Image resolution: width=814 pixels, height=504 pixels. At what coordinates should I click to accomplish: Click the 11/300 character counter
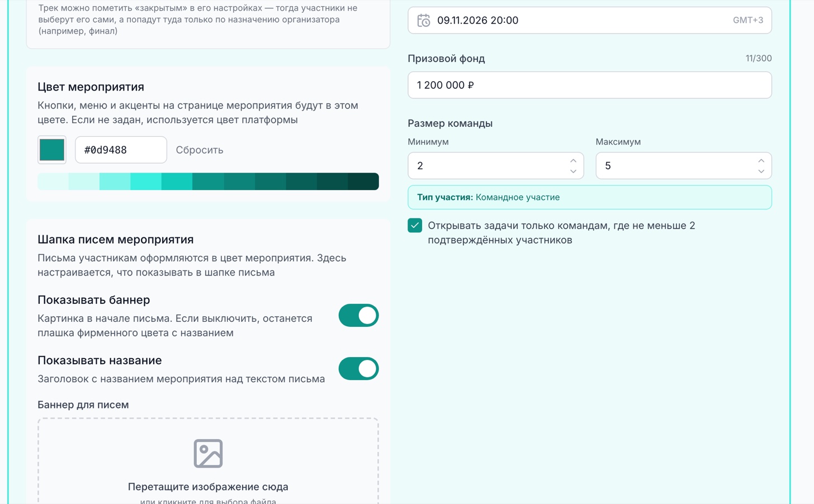[x=759, y=58]
